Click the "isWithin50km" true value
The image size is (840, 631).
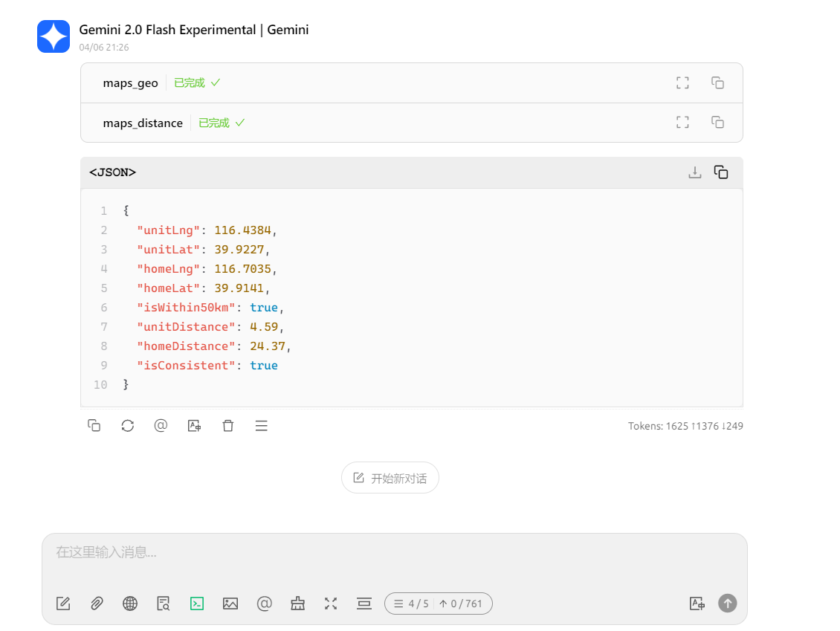tap(264, 308)
